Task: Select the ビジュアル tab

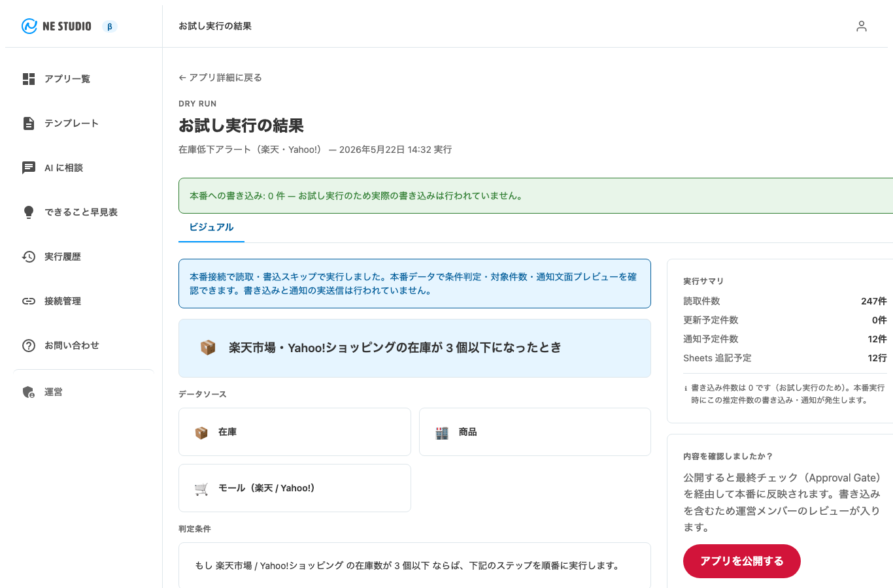Action: coord(211,227)
